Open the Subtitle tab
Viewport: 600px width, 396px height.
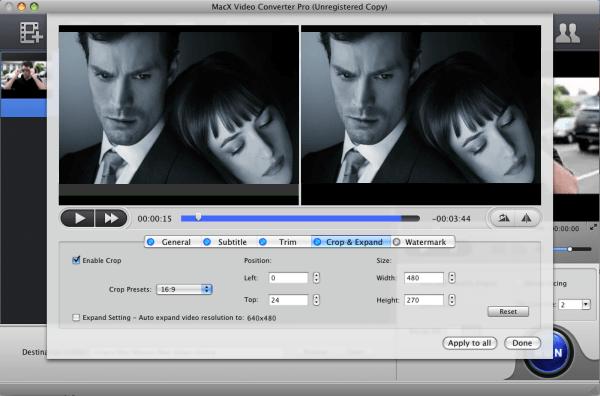point(229,242)
